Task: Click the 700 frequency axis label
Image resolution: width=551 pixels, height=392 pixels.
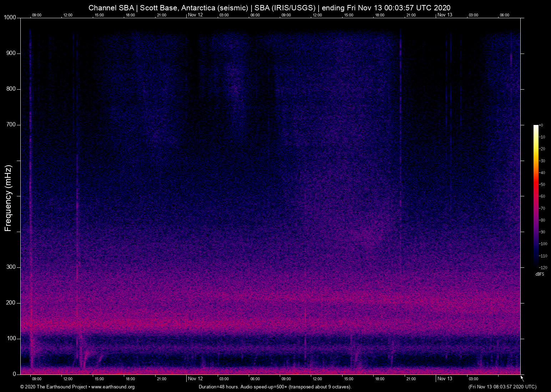Action: click(11, 125)
